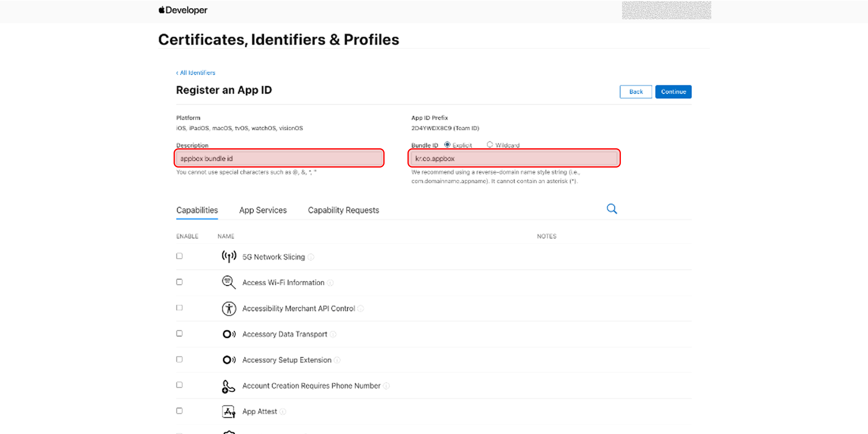This screenshot has width=868, height=434.
Task: Enable 5G Network Slicing checkbox
Action: [179, 256]
